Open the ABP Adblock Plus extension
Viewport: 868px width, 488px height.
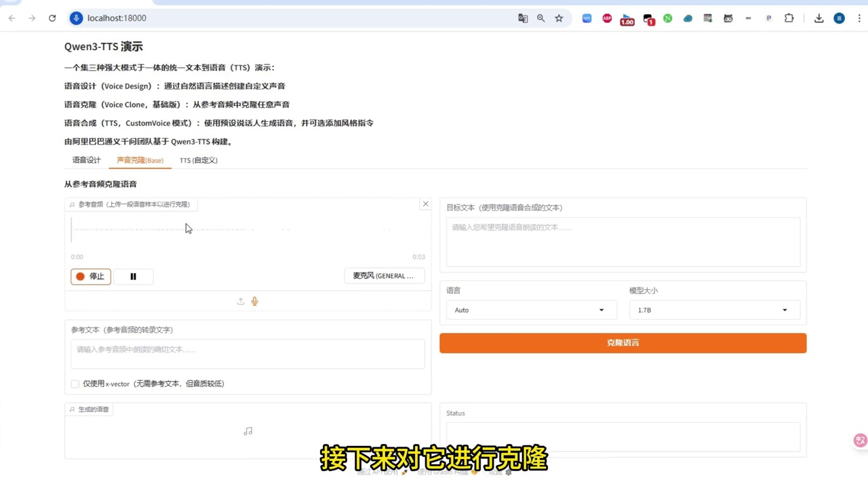point(607,18)
